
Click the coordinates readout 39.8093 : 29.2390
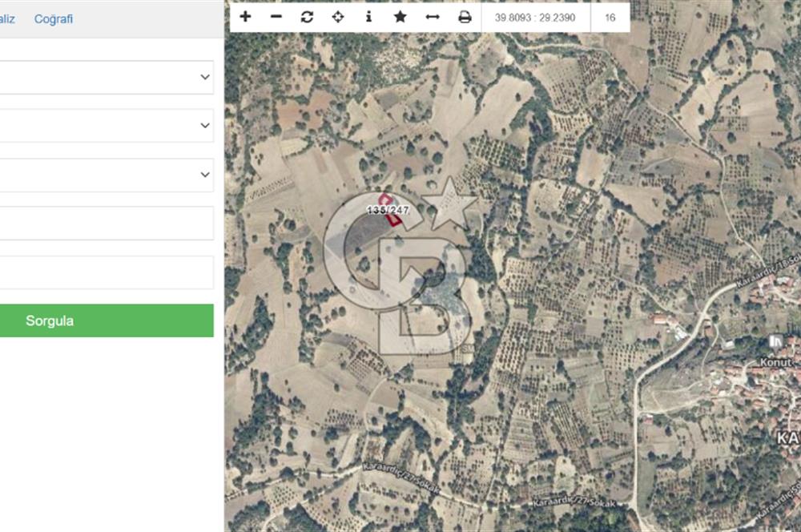[x=535, y=18]
